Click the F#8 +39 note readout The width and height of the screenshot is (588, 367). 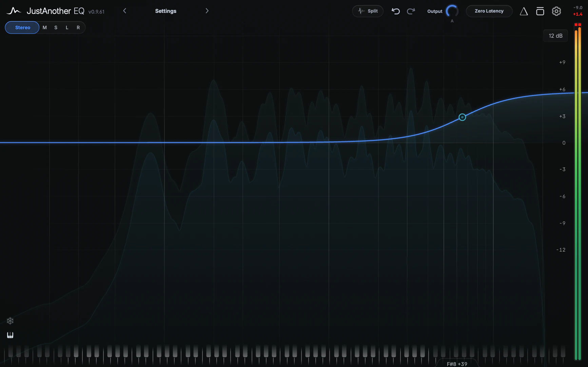click(x=457, y=364)
